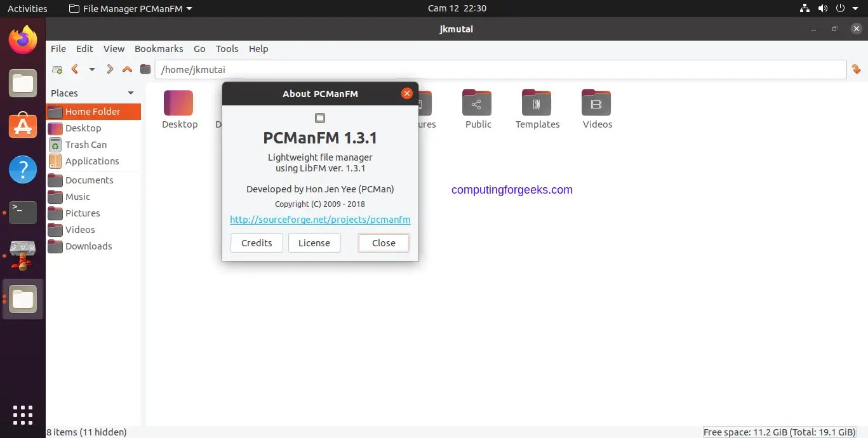Go back using the left arrow icon

click(x=74, y=69)
